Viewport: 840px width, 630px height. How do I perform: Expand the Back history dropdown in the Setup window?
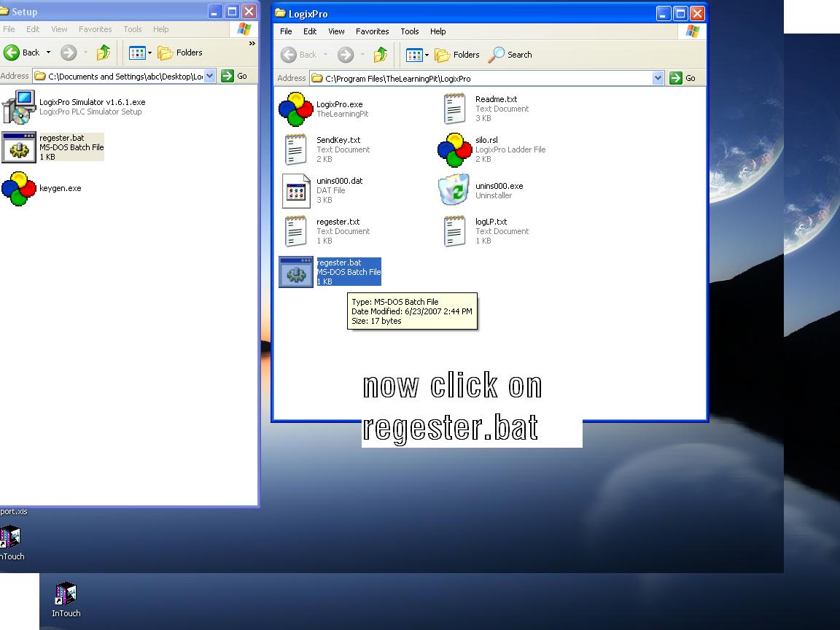point(48,52)
